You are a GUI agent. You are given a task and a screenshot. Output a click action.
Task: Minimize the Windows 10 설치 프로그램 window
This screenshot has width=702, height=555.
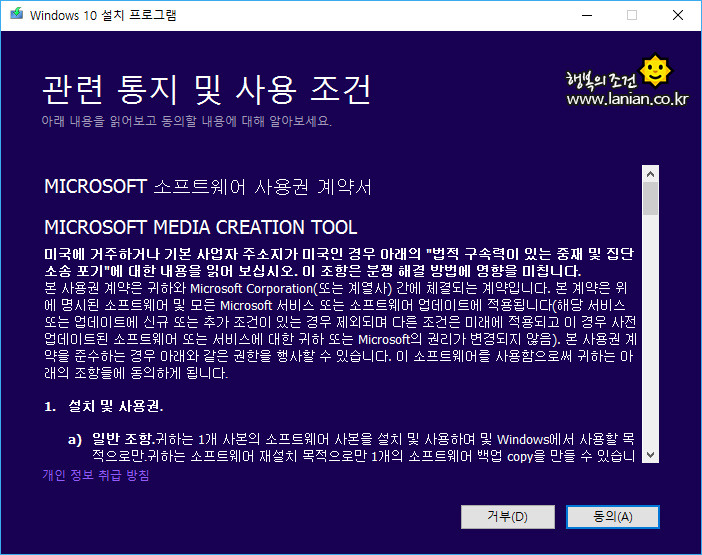587,15
